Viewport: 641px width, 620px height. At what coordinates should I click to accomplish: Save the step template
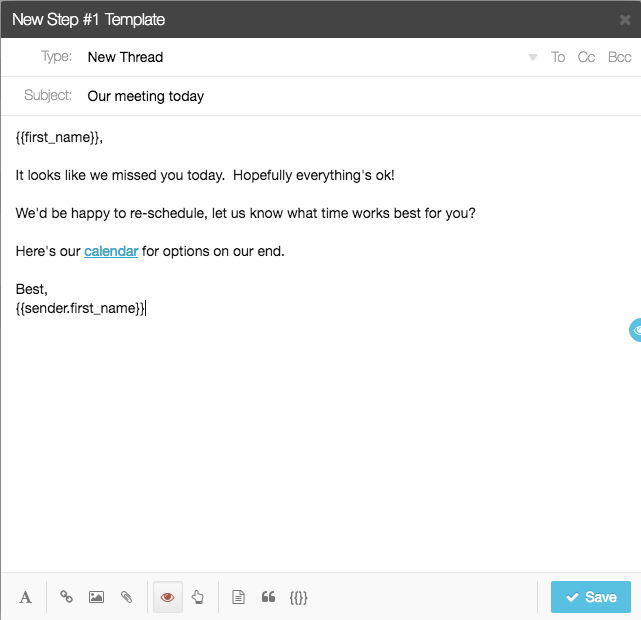pos(591,597)
